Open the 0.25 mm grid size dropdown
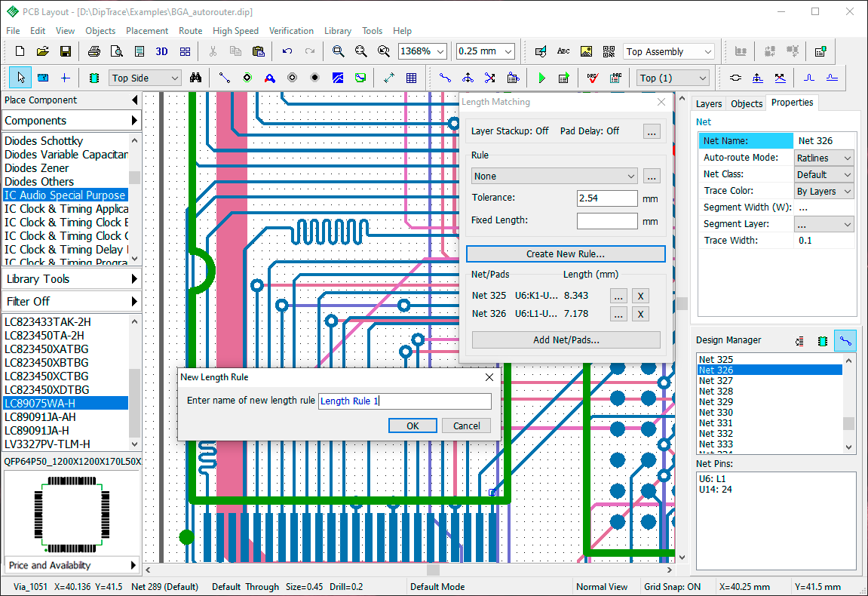The image size is (868, 596). coord(508,51)
